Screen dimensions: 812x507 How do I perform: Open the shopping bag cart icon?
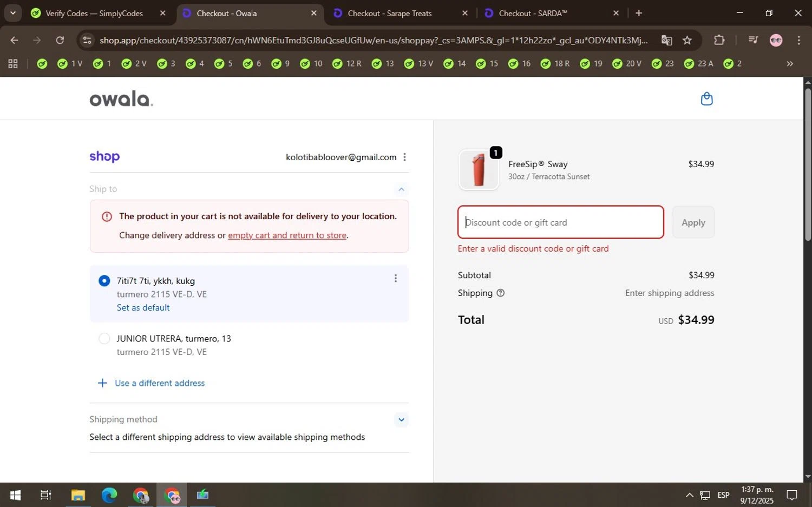point(706,99)
